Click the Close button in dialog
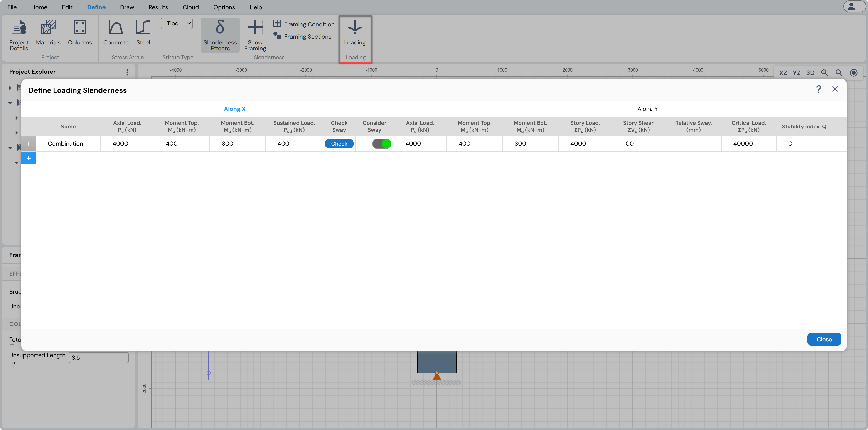Screen dimensions: 868x430 coord(824,339)
